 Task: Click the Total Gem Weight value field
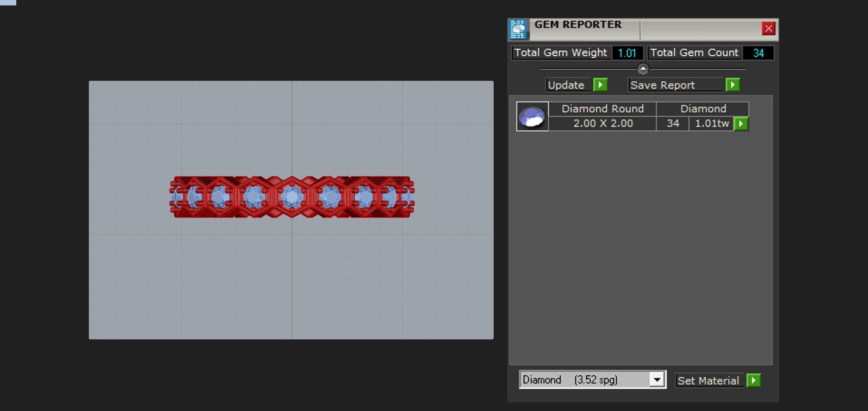click(627, 53)
